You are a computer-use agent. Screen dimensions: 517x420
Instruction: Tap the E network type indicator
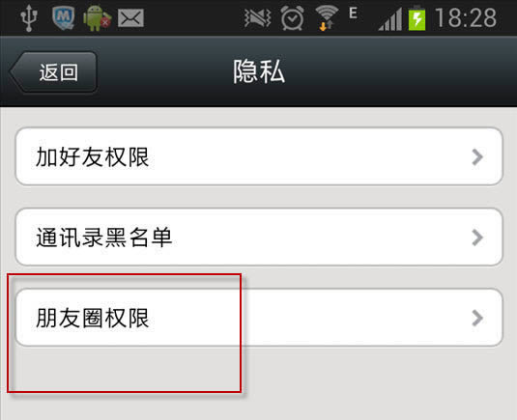pyautogui.click(x=353, y=14)
